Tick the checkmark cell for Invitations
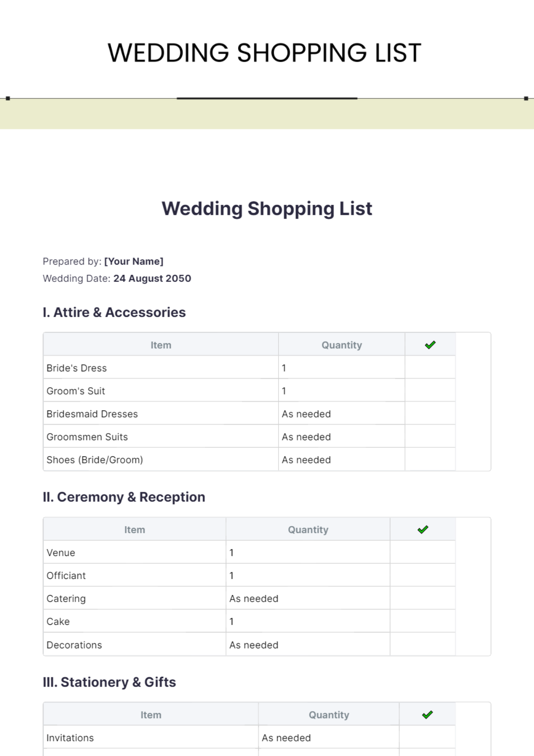 (427, 737)
